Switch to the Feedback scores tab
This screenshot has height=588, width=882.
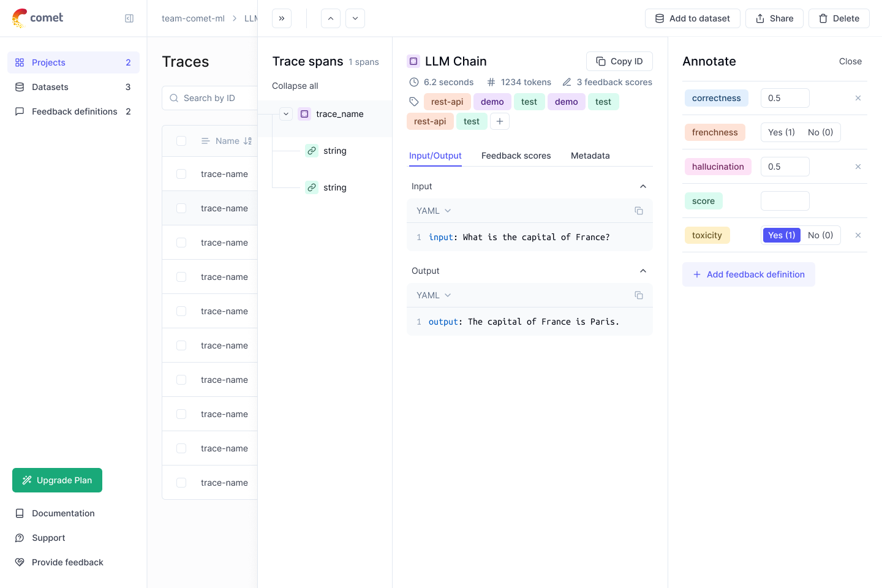(516, 156)
